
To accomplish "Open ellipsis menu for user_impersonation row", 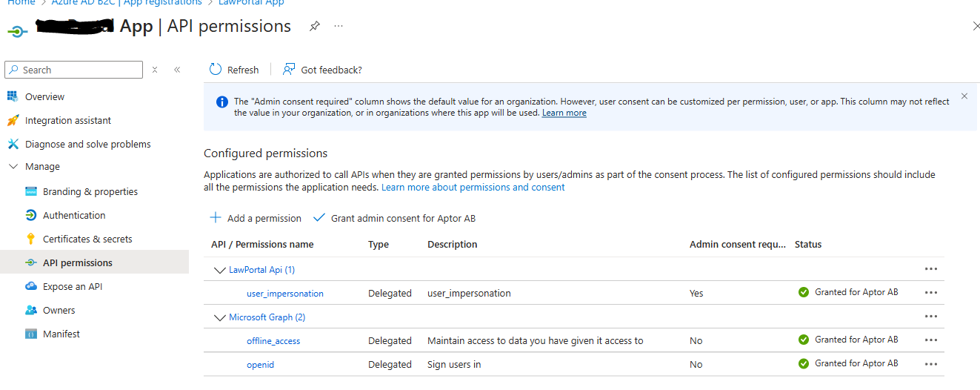I will tap(931, 293).
